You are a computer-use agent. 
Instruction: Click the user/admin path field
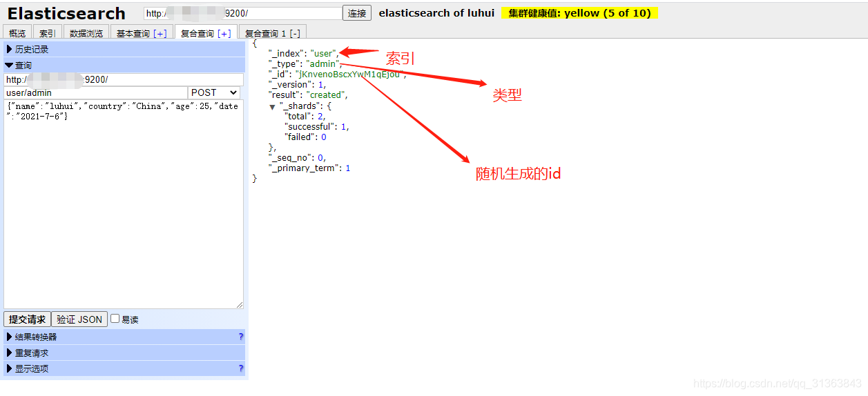[x=96, y=92]
